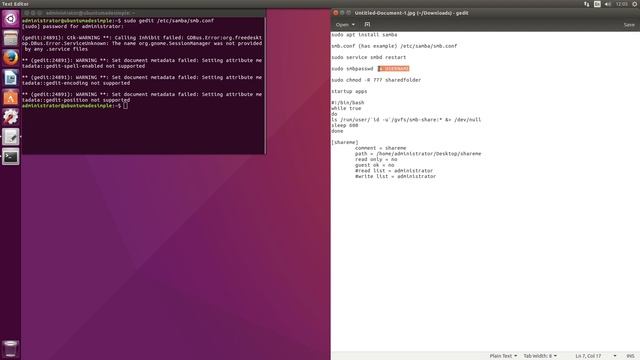
Task: Open the network indicator in top panel
Action: pos(587,4)
